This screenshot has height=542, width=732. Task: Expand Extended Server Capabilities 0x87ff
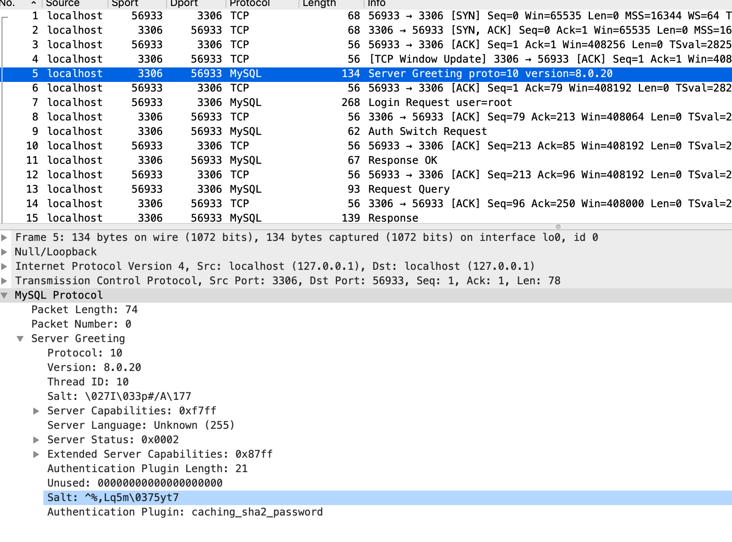tap(36, 454)
